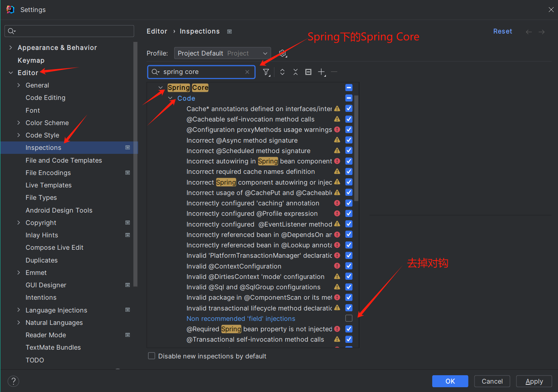Select Incorrect required cache names definition row
This screenshot has width=558, height=392.
tap(250, 171)
